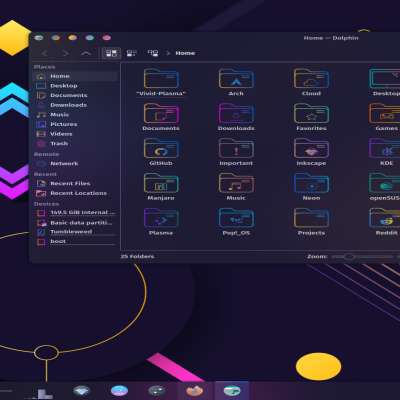Expand the breadcrumb chevron before Home
The image size is (400, 400).
[x=168, y=53]
